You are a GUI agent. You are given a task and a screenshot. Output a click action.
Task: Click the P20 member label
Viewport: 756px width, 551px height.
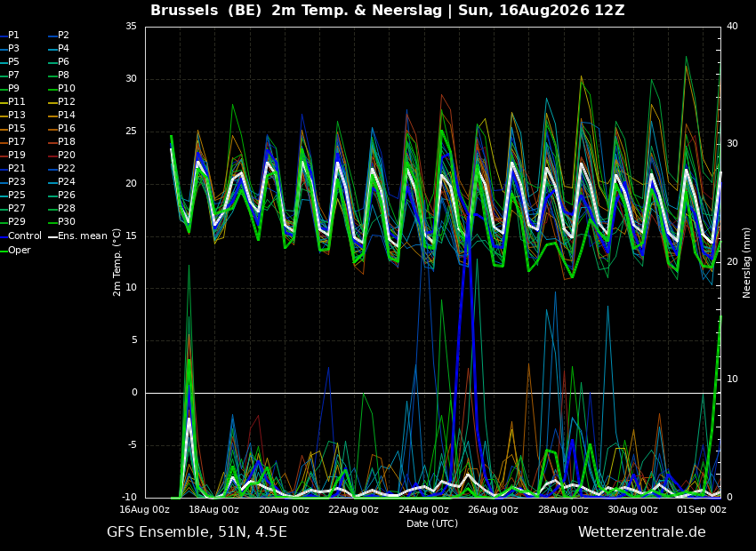point(61,156)
